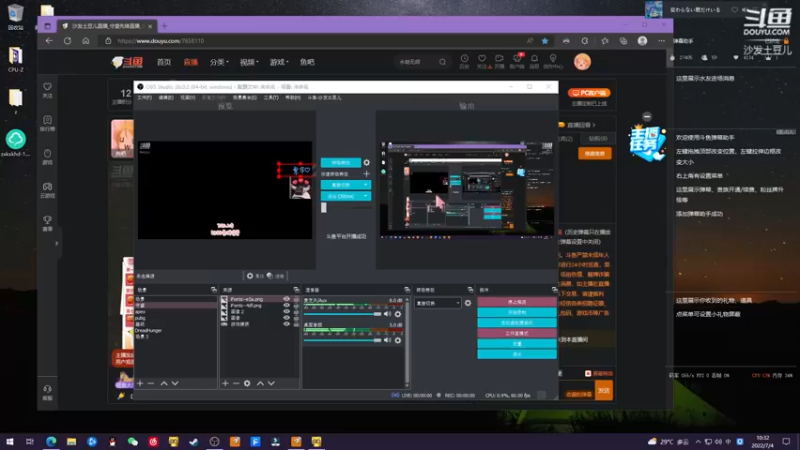Open Douyu Categories dropdown in the navigation bar

click(x=219, y=62)
